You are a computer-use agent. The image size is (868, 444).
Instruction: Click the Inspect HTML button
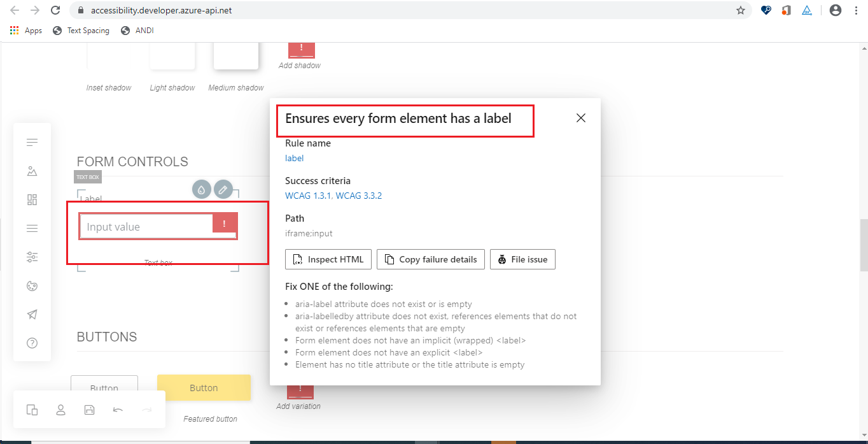(328, 259)
